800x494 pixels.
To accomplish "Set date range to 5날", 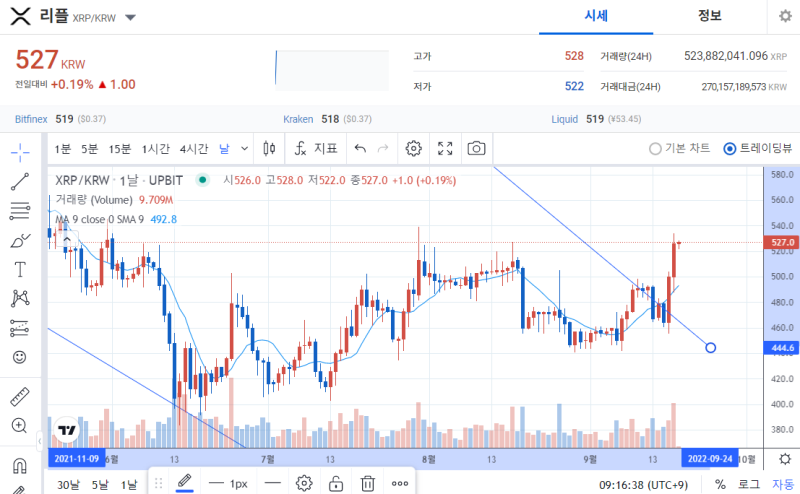I will (100, 484).
